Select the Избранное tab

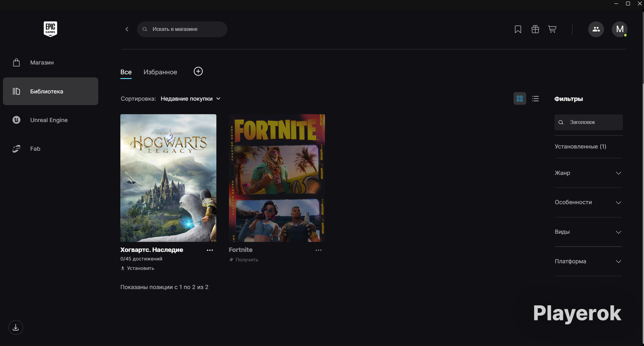pos(160,72)
